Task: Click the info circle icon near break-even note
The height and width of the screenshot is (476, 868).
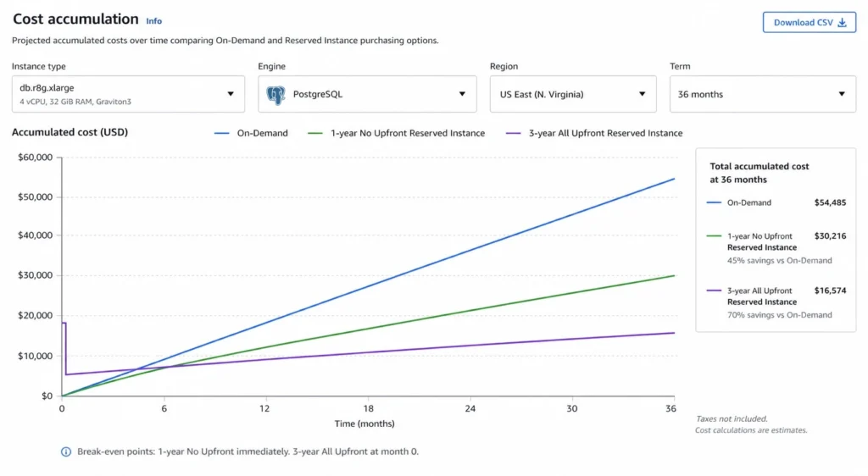Action: pyautogui.click(x=66, y=451)
